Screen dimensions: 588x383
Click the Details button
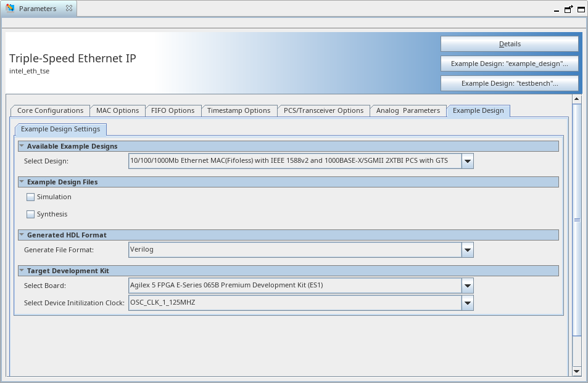[510, 44]
